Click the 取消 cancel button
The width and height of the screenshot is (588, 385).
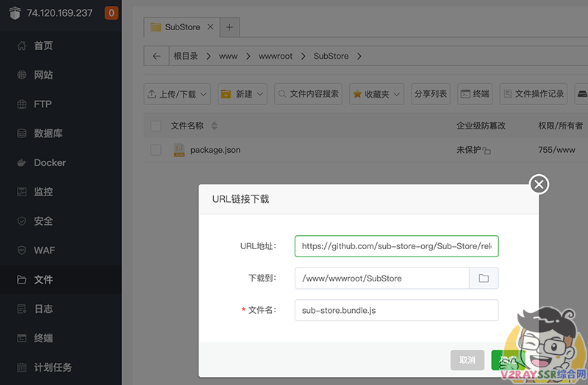pos(467,360)
